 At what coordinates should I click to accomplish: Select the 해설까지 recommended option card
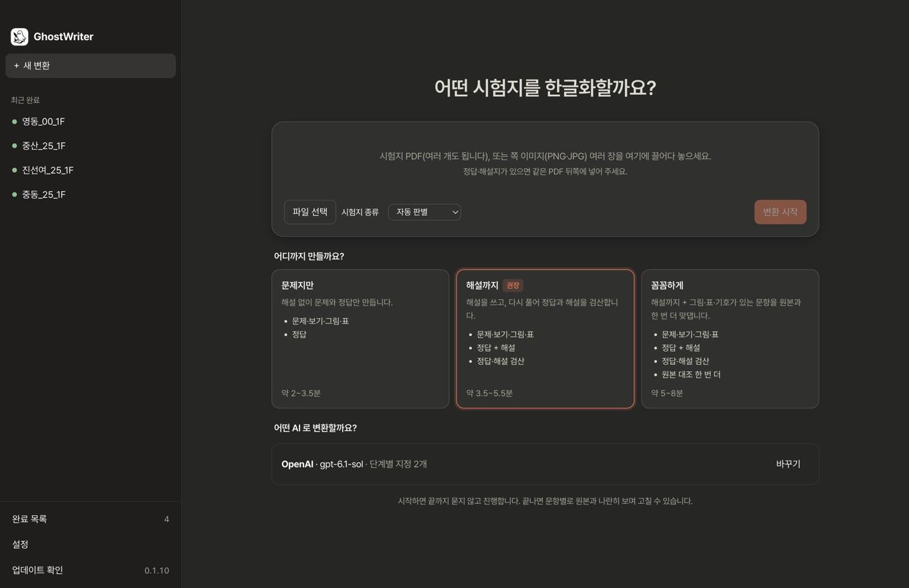pyautogui.click(x=545, y=339)
